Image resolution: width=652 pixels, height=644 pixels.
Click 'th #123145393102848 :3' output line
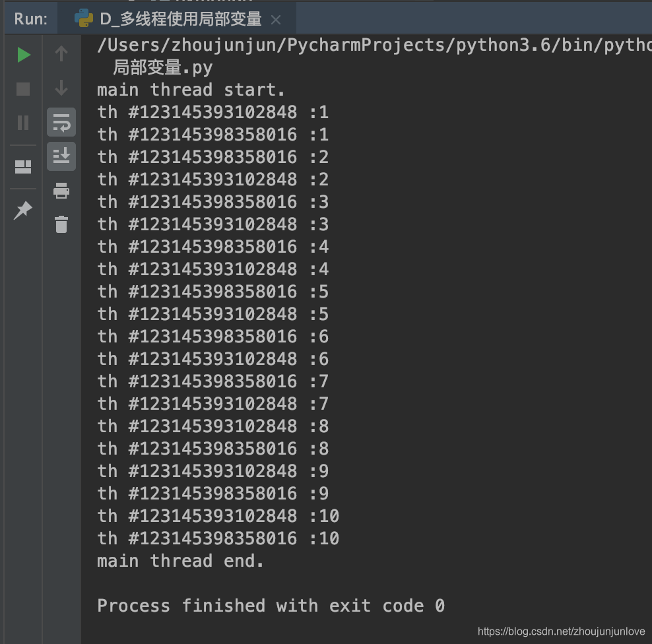(x=213, y=224)
